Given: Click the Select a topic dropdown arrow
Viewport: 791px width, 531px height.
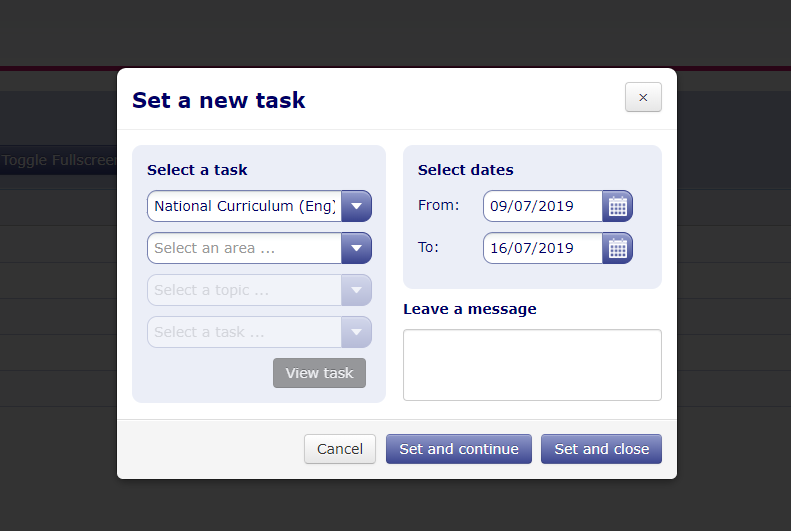Looking at the screenshot, I should point(356,290).
